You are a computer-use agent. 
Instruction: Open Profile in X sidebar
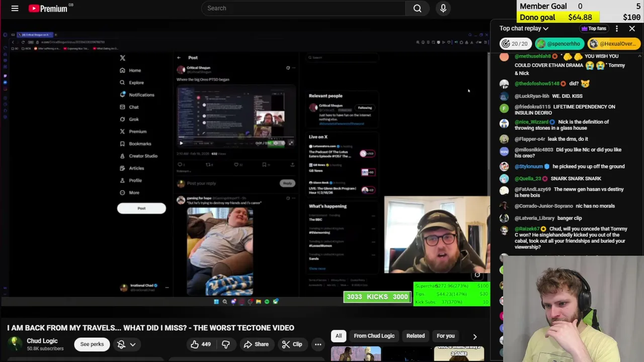[x=131, y=180]
